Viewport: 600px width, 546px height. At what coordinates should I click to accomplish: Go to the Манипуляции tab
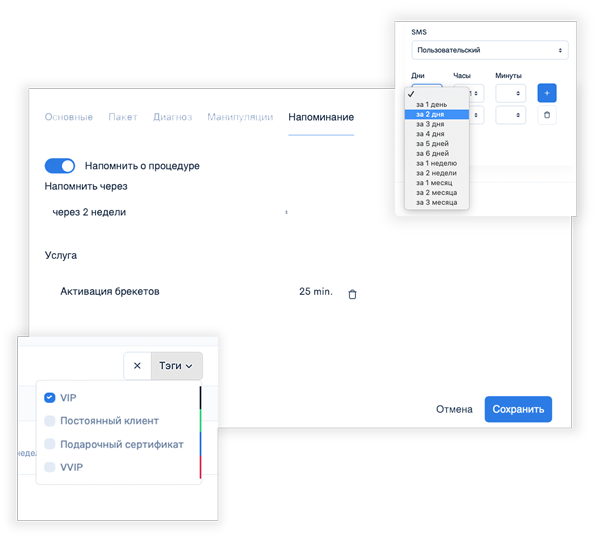[x=240, y=117]
